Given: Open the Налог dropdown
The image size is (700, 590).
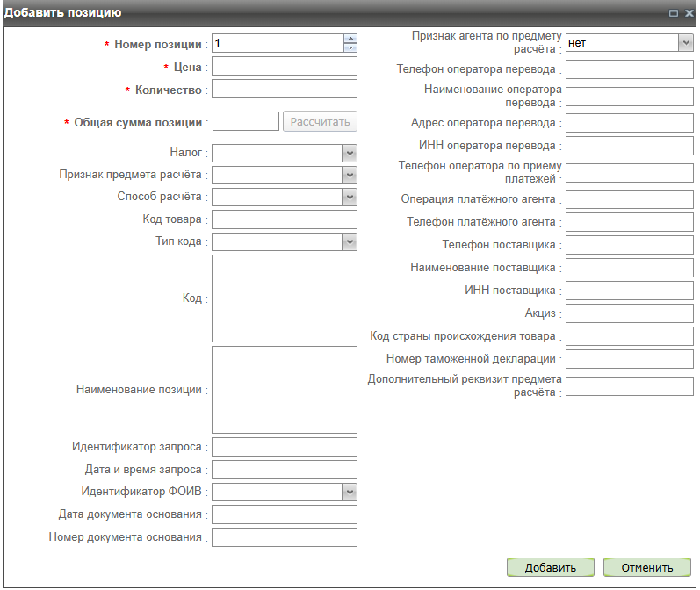Looking at the screenshot, I should click(350, 154).
